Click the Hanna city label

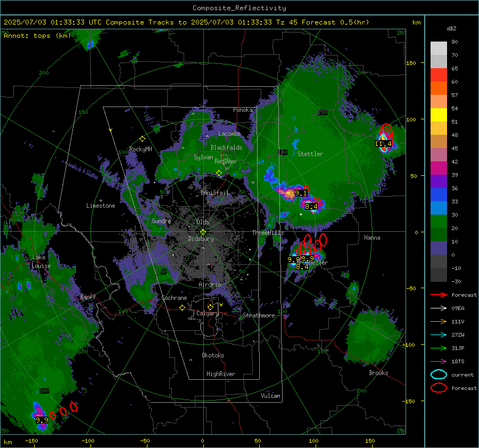click(372, 238)
